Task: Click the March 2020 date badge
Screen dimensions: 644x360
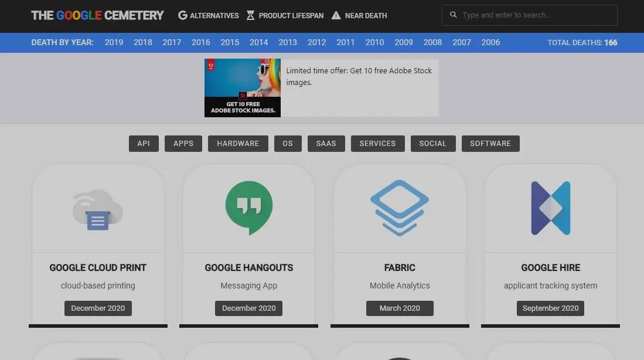Action: point(400,308)
